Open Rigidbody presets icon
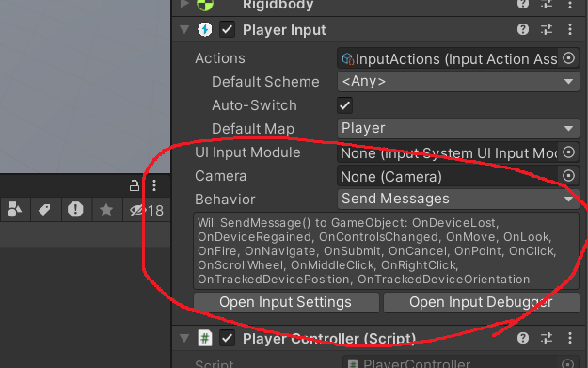588x368 pixels. pos(547,4)
